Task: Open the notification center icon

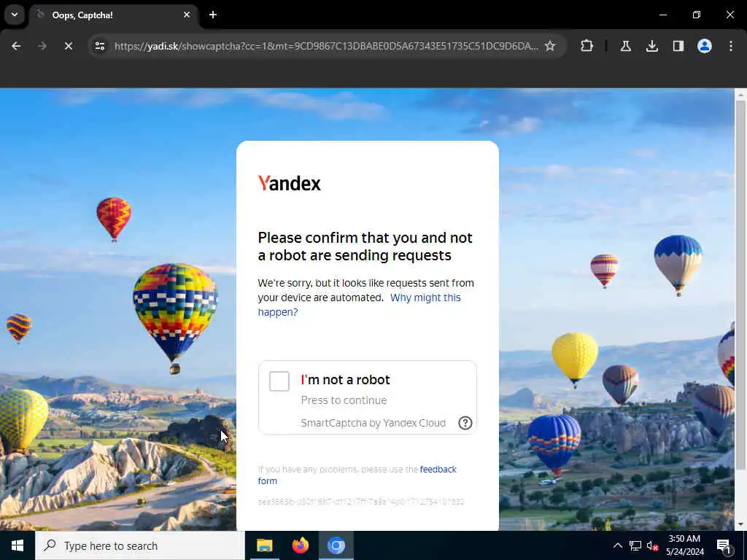Action: click(x=724, y=545)
